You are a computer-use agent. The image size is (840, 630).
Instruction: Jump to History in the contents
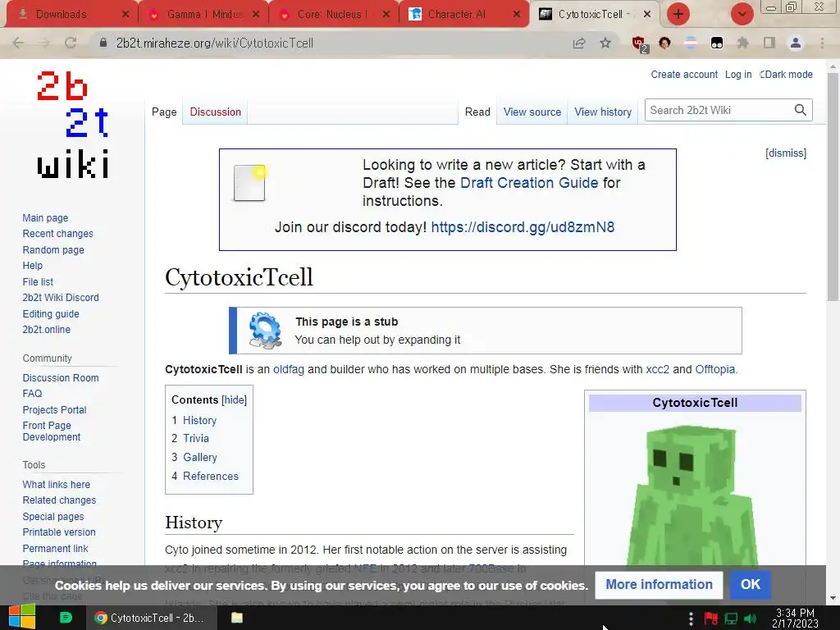click(199, 421)
